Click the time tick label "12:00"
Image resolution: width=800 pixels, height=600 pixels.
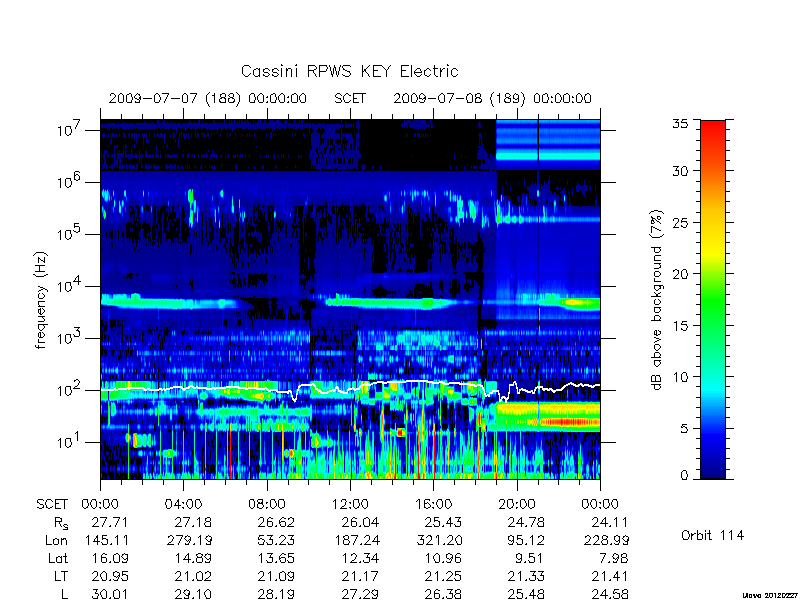click(x=350, y=504)
